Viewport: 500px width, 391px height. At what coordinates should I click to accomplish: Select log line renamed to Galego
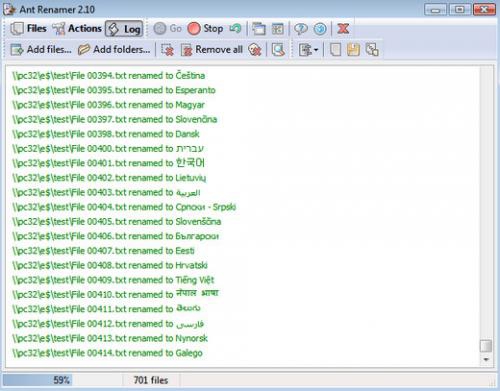107,353
